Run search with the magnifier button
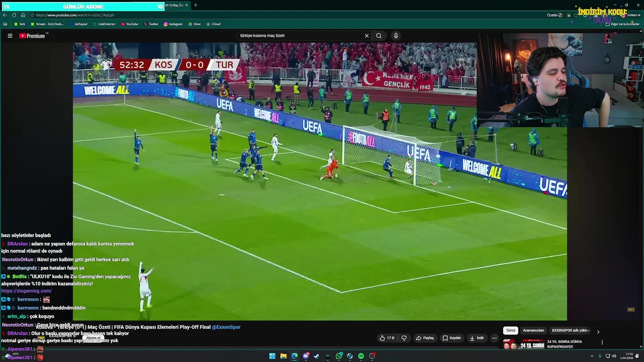The width and height of the screenshot is (644, 362). coord(379,36)
